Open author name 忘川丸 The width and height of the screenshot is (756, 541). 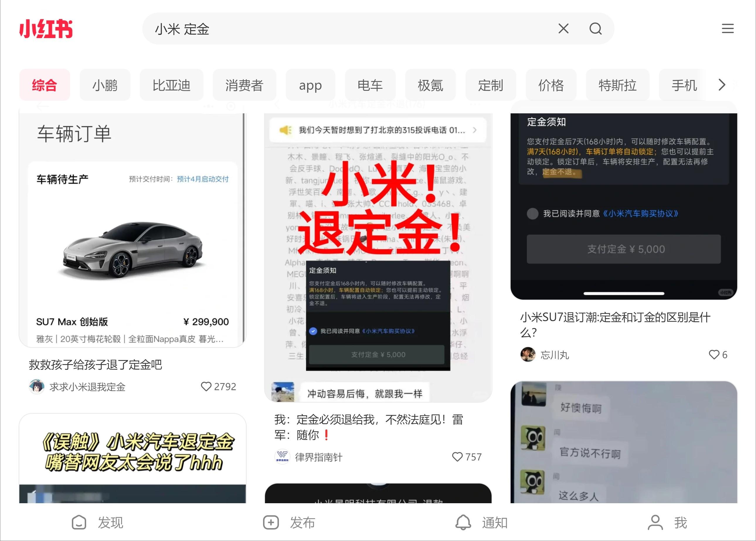(x=555, y=355)
